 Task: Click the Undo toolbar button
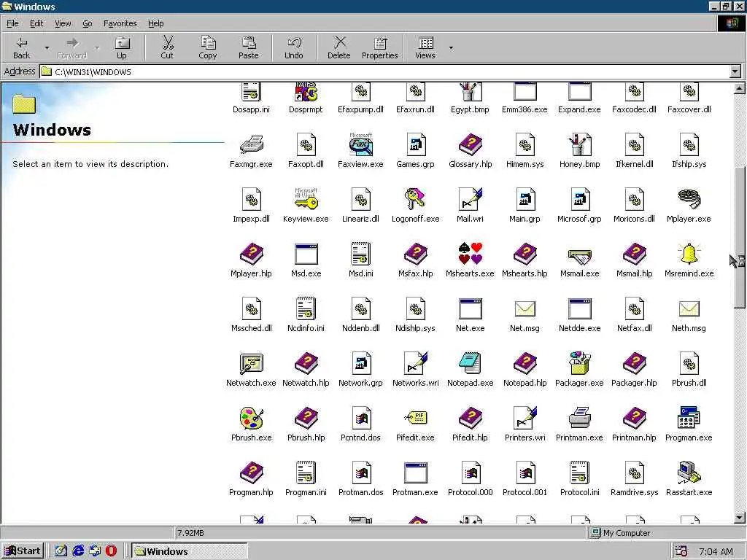click(x=294, y=47)
